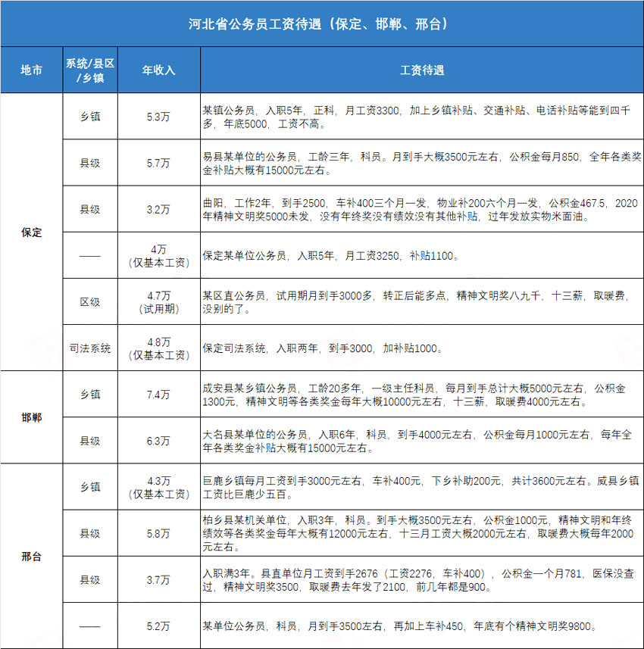This screenshot has width=644, height=649.
Task: Select the 5.2万 income cell
Action: pyautogui.click(x=159, y=626)
